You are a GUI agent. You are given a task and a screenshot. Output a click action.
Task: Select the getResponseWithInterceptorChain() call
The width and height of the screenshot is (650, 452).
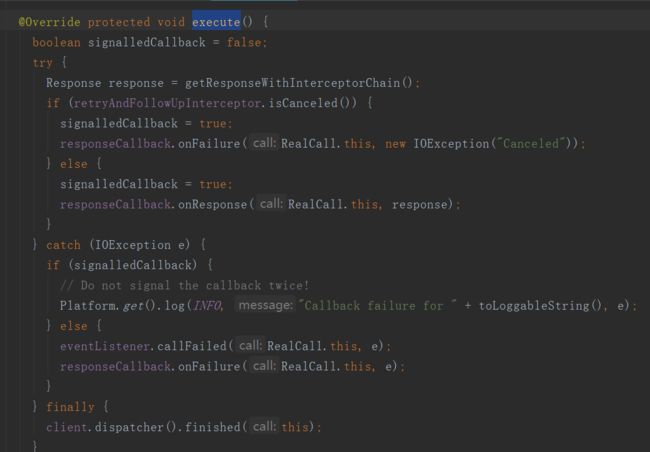[299, 83]
